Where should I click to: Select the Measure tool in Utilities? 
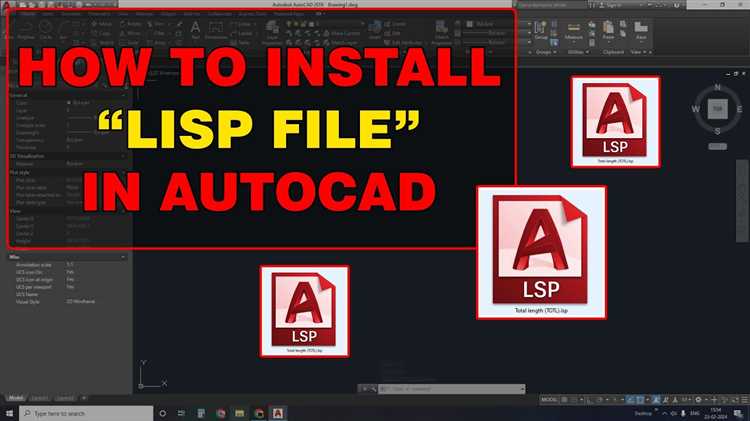574,31
